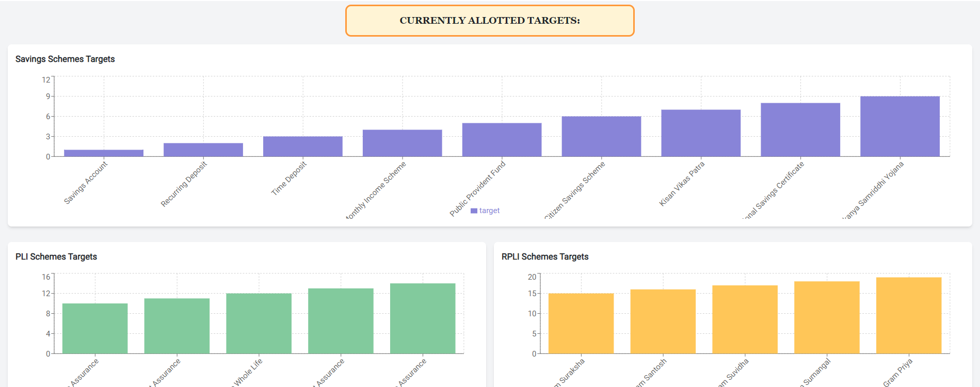
Task: Click the 'RPLI Schemes Targets' heading
Action: (x=545, y=256)
